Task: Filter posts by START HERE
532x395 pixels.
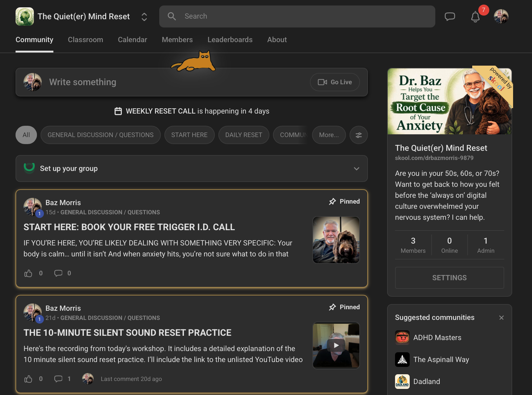Action: point(189,135)
